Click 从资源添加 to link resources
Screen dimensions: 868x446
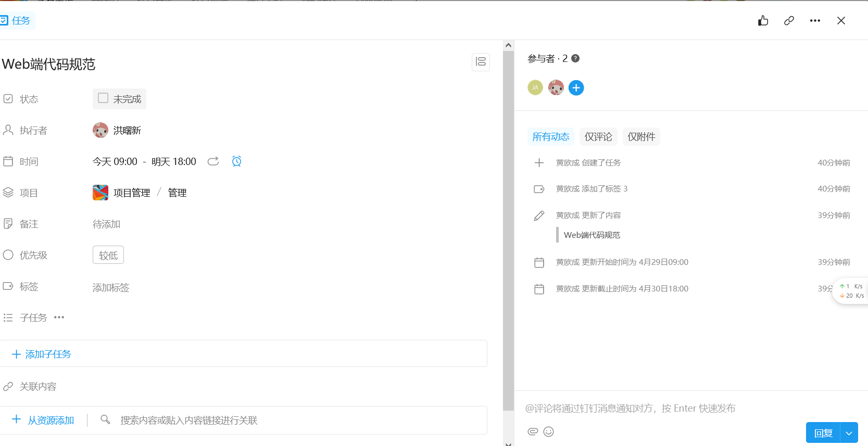click(x=43, y=420)
